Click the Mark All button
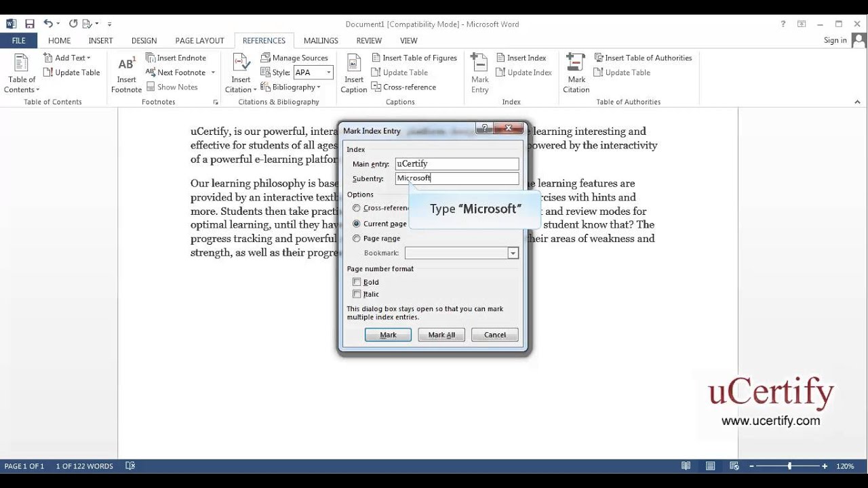This screenshot has width=868, height=488. coord(441,335)
